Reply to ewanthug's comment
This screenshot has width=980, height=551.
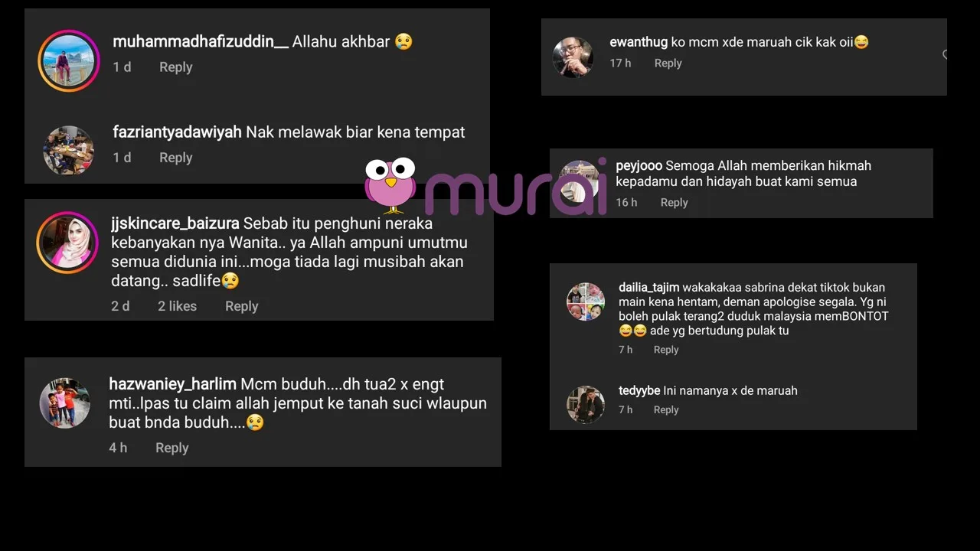coord(668,64)
